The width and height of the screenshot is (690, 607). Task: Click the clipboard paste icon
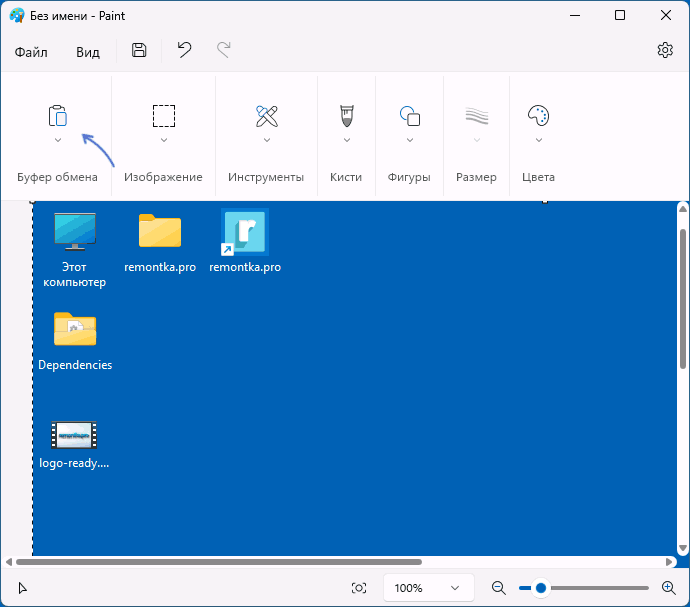[x=58, y=116]
